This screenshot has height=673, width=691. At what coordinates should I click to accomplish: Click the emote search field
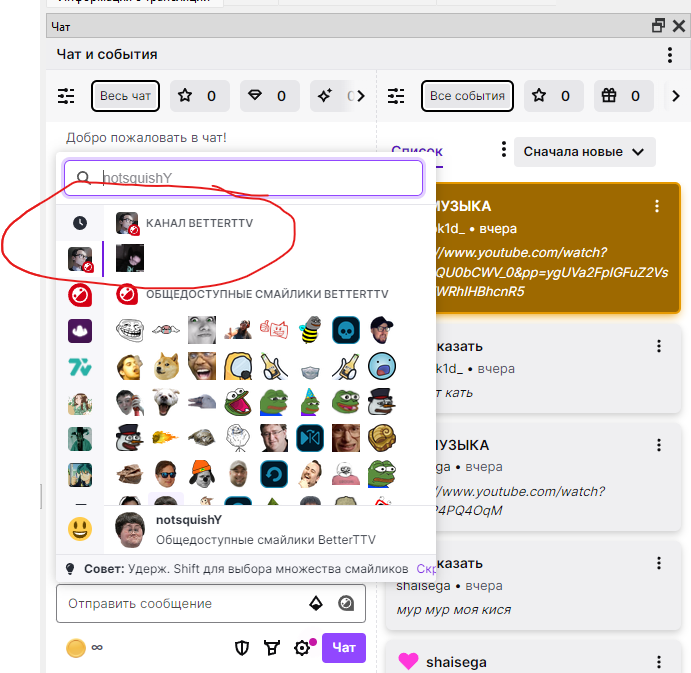(x=243, y=178)
